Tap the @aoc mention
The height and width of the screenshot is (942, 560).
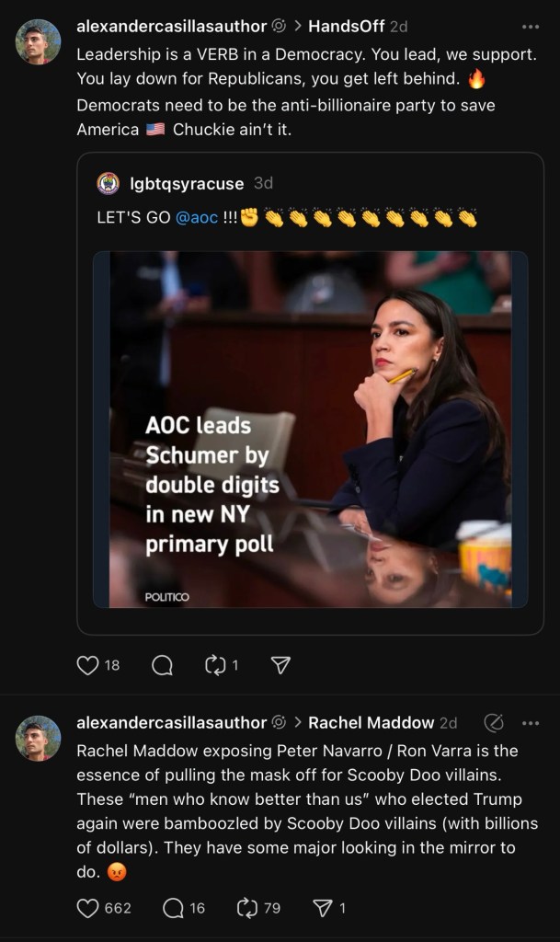point(197,219)
